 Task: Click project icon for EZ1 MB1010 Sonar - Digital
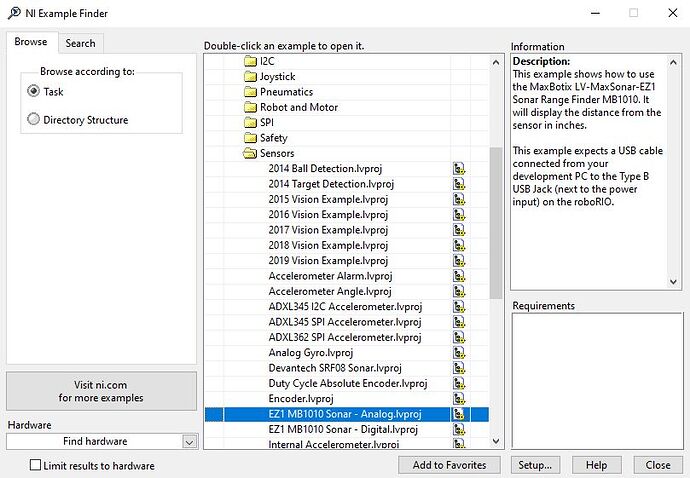pos(459,429)
